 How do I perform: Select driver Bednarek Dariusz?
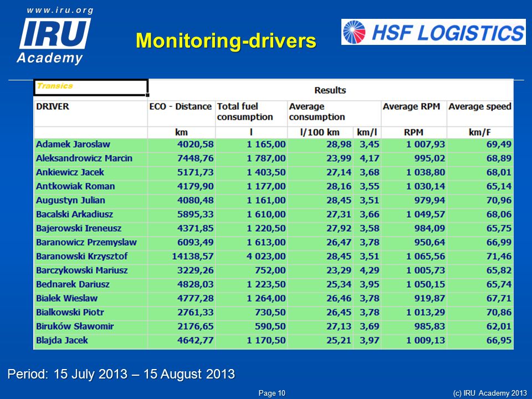point(73,284)
